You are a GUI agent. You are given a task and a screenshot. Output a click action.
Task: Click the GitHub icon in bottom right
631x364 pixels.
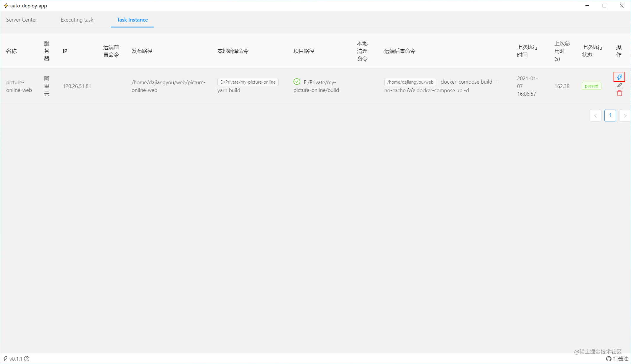(x=609, y=359)
